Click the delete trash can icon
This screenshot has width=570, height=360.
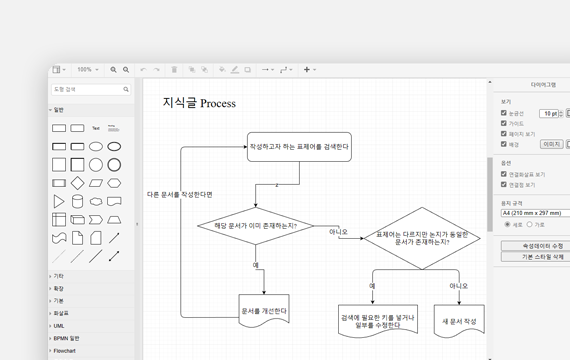coord(174,69)
